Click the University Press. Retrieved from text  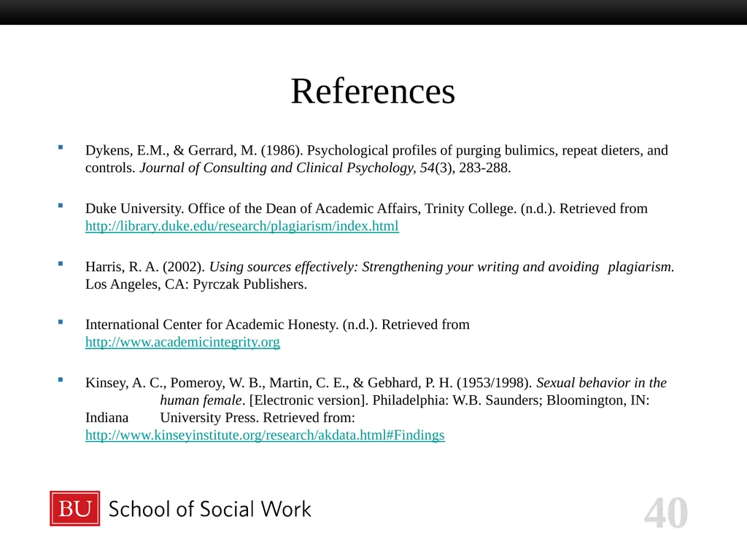258,418
